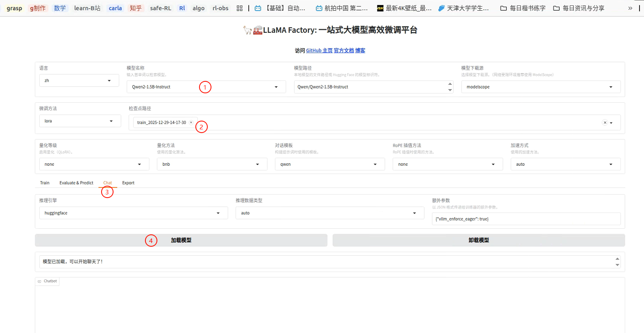Open the grasp bookmark
Viewport: 644px width, 333px height.
point(14,8)
